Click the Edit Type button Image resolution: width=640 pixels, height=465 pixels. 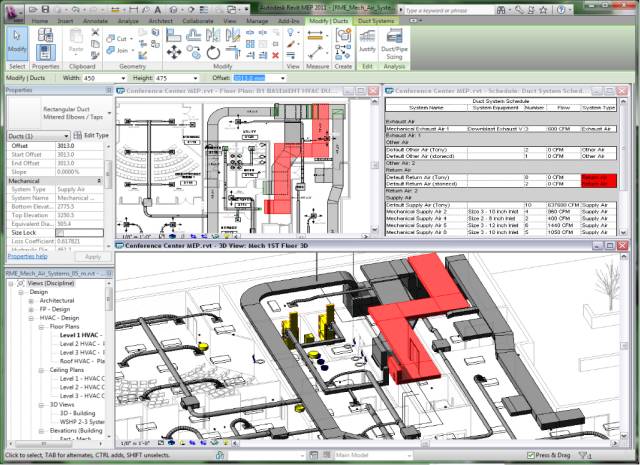tap(91, 136)
